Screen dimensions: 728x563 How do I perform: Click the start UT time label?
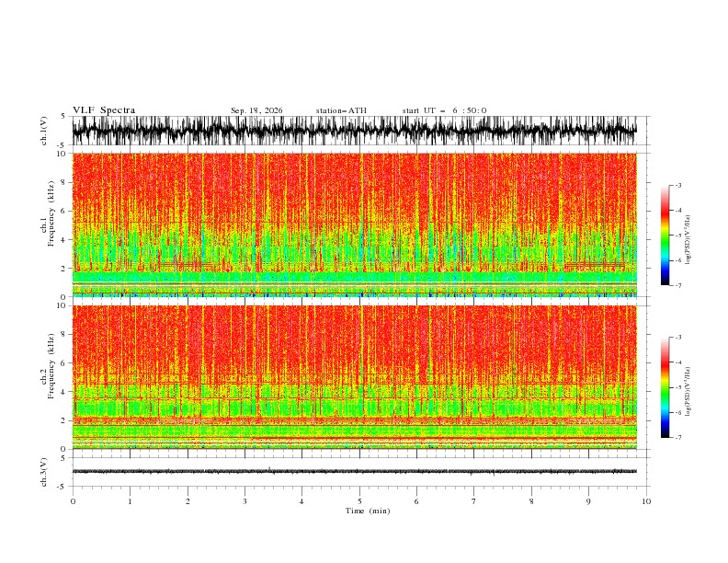click(444, 110)
